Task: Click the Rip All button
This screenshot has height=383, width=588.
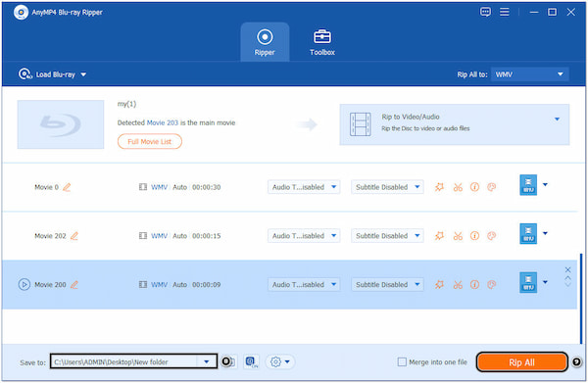Action: (x=521, y=362)
